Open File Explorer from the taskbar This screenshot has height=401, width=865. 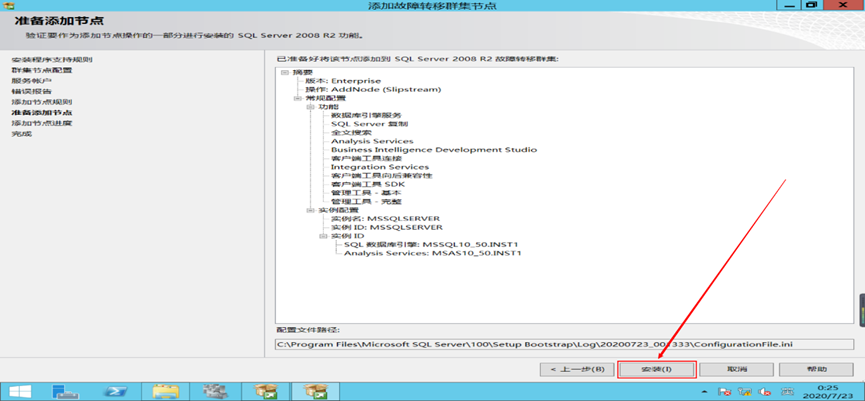click(x=165, y=392)
